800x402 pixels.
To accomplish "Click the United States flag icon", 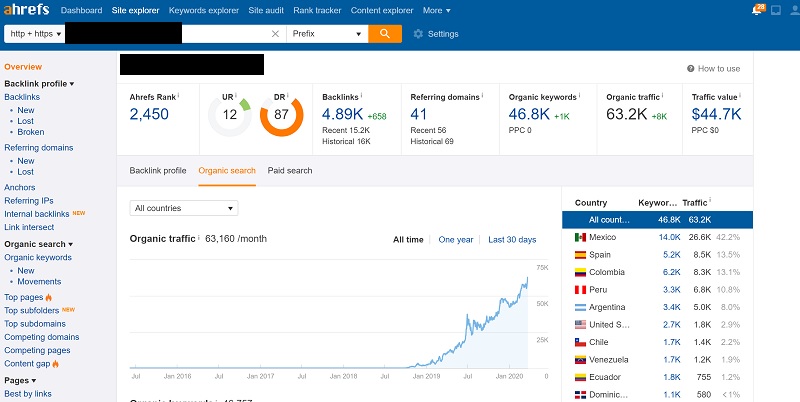I will click(580, 324).
